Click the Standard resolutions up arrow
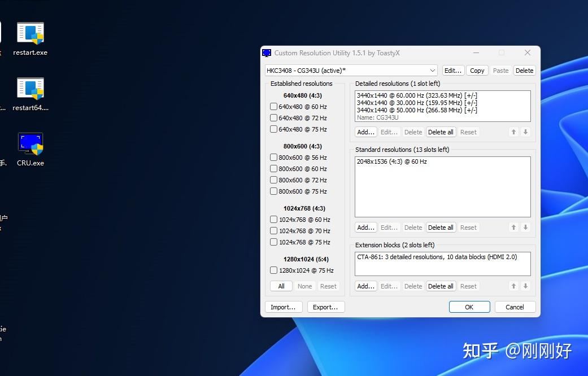The width and height of the screenshot is (588, 376). click(514, 227)
